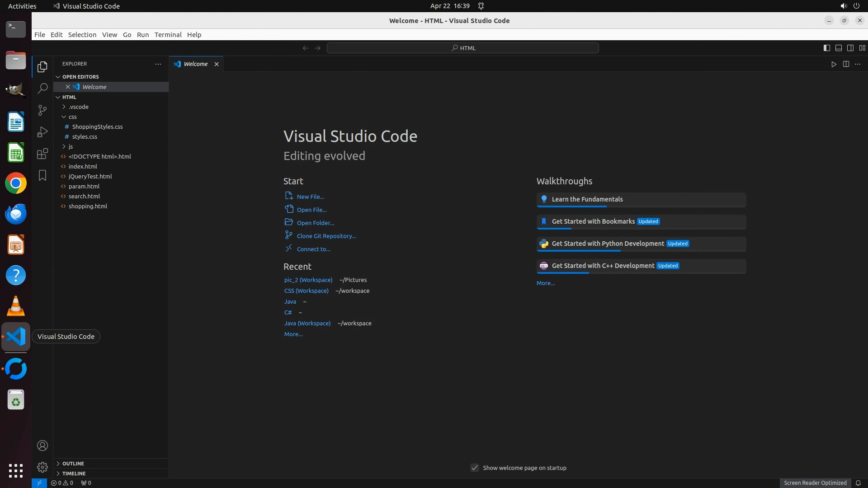The height and width of the screenshot is (488, 868).
Task: Click the Accounts icon in activity bar
Action: click(42, 446)
